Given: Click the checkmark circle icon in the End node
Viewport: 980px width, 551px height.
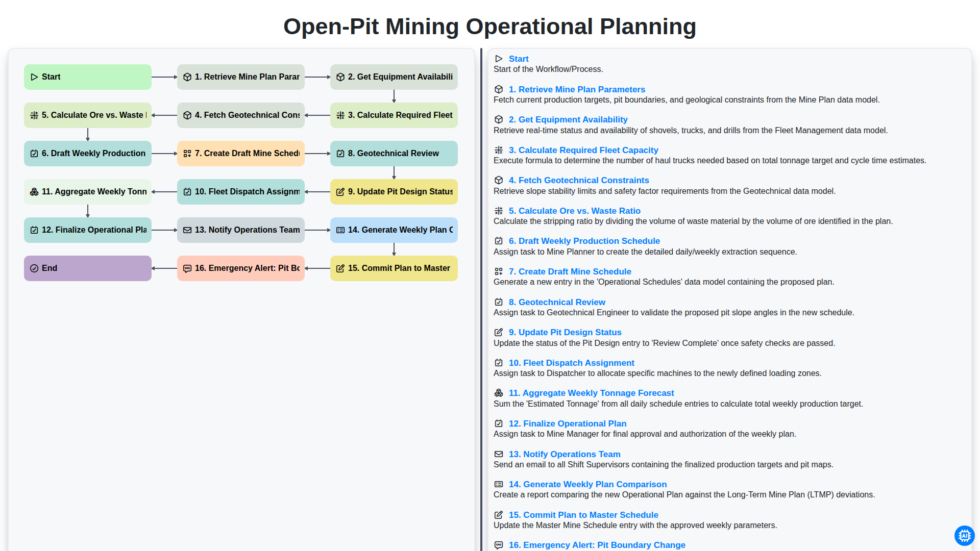Looking at the screenshot, I should tap(34, 268).
